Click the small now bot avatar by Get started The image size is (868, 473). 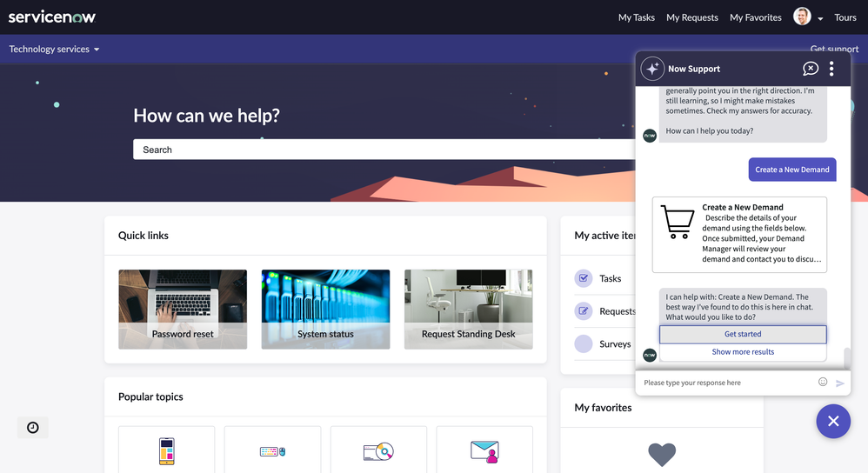(x=650, y=355)
